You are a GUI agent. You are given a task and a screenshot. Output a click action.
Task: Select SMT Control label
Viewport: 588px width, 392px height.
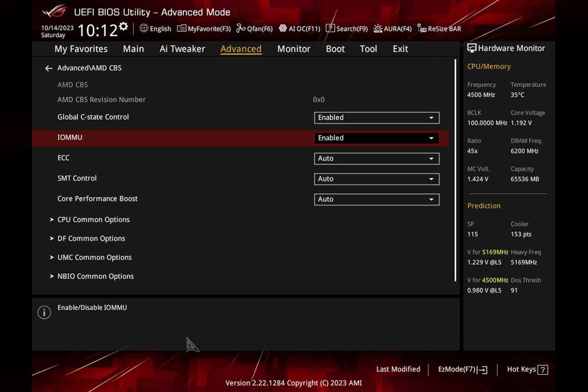pos(77,178)
